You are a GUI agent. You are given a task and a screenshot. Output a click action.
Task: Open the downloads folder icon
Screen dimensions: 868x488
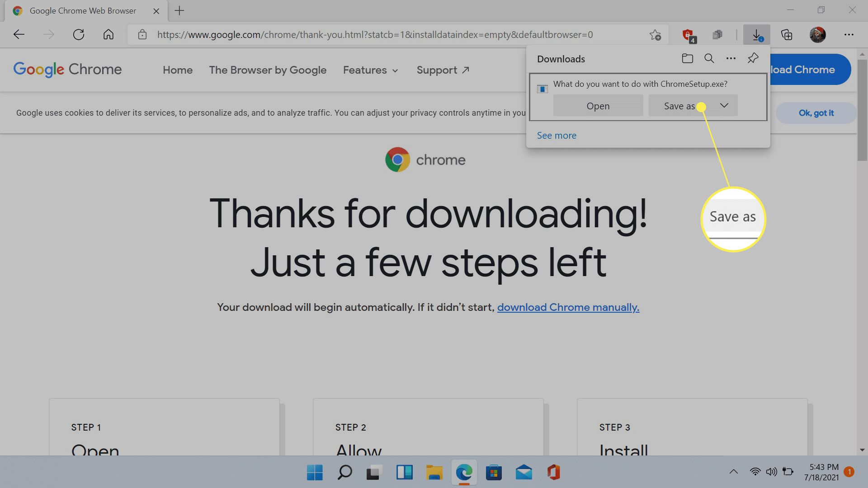coord(687,58)
